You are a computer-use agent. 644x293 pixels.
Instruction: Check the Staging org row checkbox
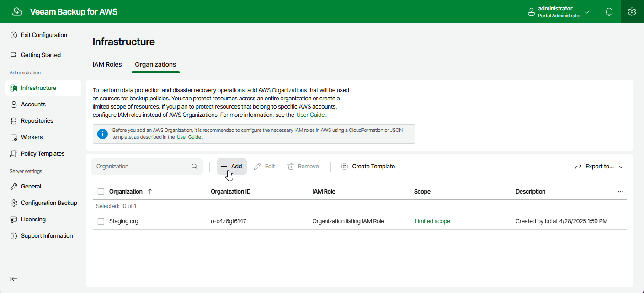point(101,221)
